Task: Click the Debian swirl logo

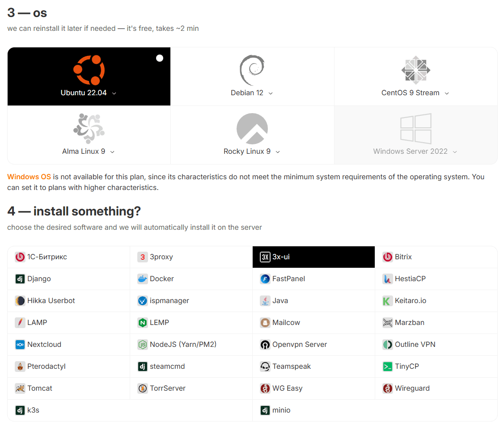Action: coord(252,70)
